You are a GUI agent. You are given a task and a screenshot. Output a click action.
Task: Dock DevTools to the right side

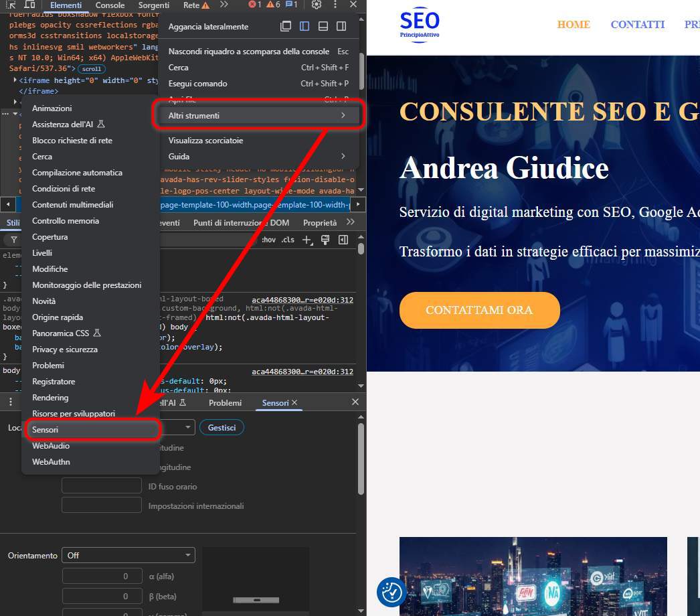pos(341,27)
